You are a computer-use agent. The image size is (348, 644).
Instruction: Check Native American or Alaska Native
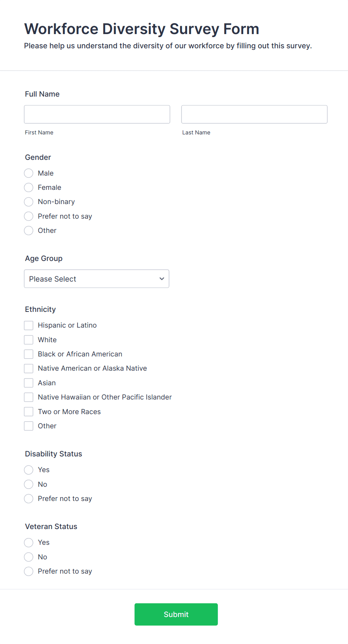(x=28, y=368)
